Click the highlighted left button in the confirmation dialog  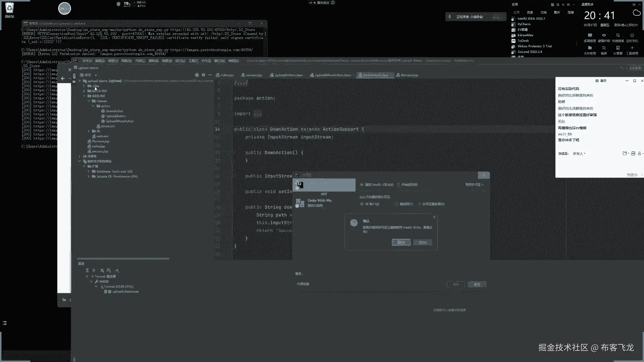pos(401,242)
